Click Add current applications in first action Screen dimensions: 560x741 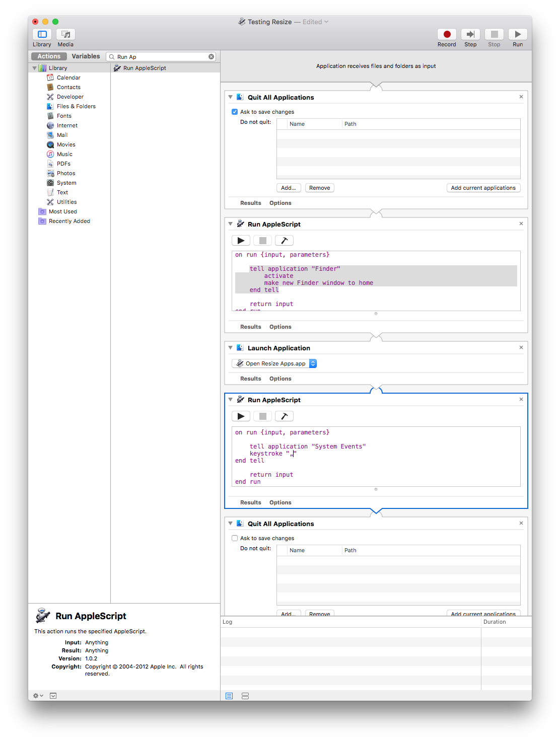[483, 188]
